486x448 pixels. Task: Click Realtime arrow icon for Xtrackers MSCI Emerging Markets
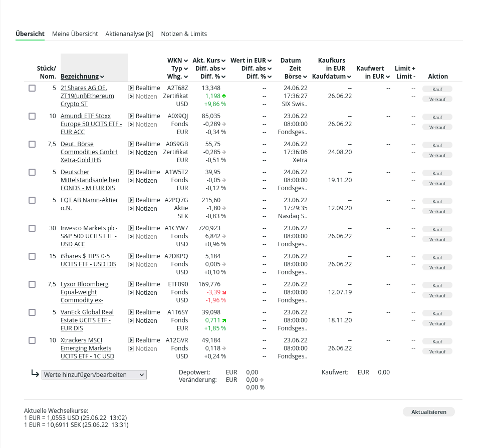click(131, 340)
